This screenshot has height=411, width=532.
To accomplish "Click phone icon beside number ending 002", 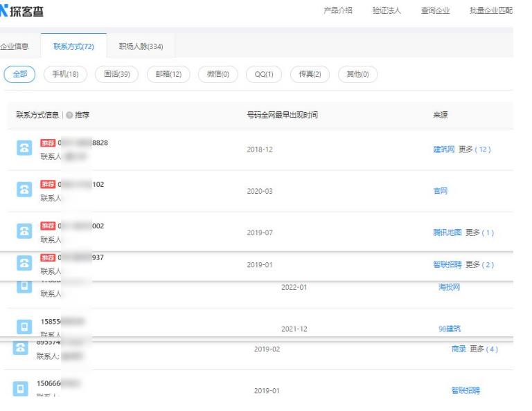I will [x=24, y=231].
